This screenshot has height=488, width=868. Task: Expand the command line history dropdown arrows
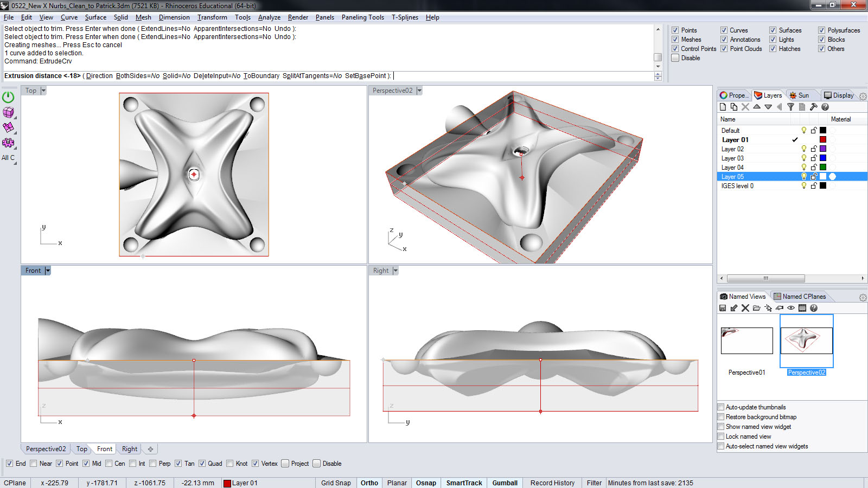point(658,76)
